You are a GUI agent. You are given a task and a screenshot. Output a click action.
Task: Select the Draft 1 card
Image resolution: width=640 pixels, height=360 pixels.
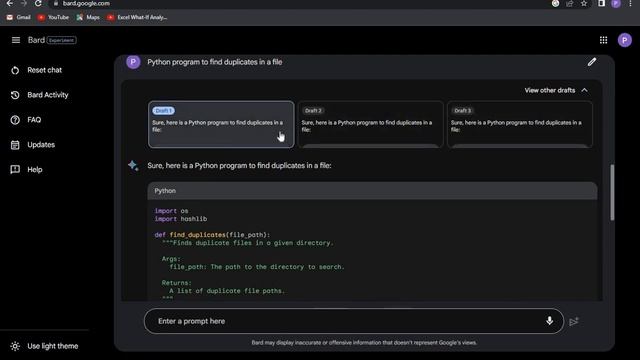click(x=221, y=124)
